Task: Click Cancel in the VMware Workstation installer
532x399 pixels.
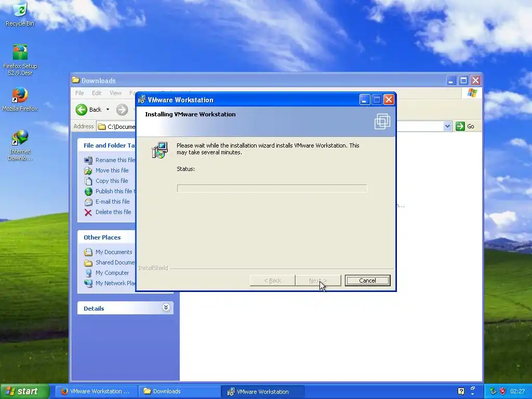Action: point(367,281)
